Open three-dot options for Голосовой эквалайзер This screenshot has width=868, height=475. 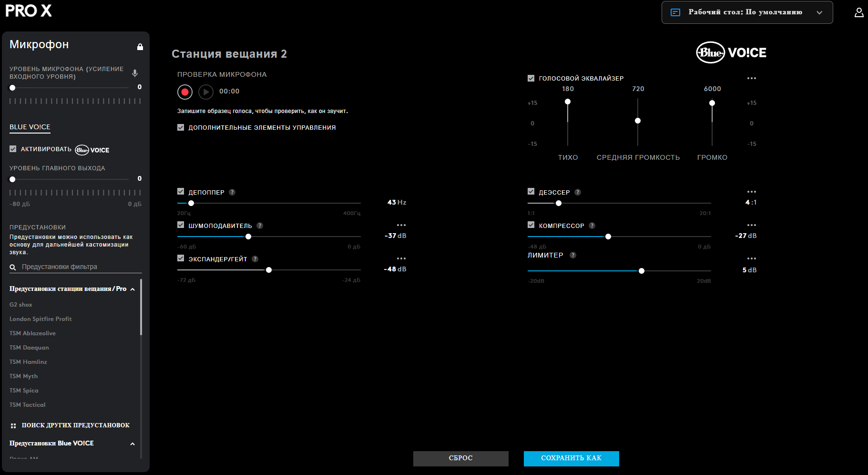[752, 78]
